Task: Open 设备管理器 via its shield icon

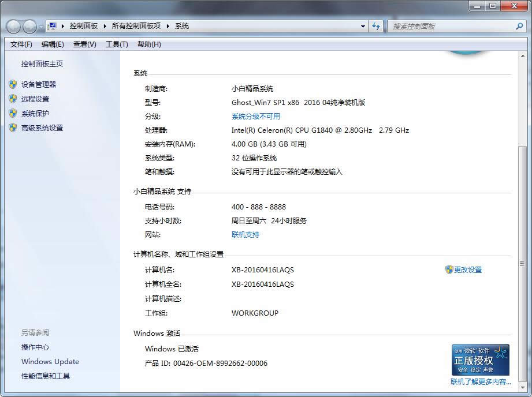Action: tap(13, 84)
